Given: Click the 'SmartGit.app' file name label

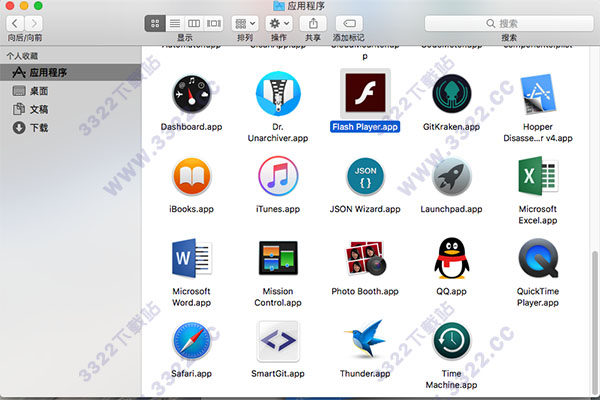Looking at the screenshot, I should pyautogui.click(x=278, y=374).
